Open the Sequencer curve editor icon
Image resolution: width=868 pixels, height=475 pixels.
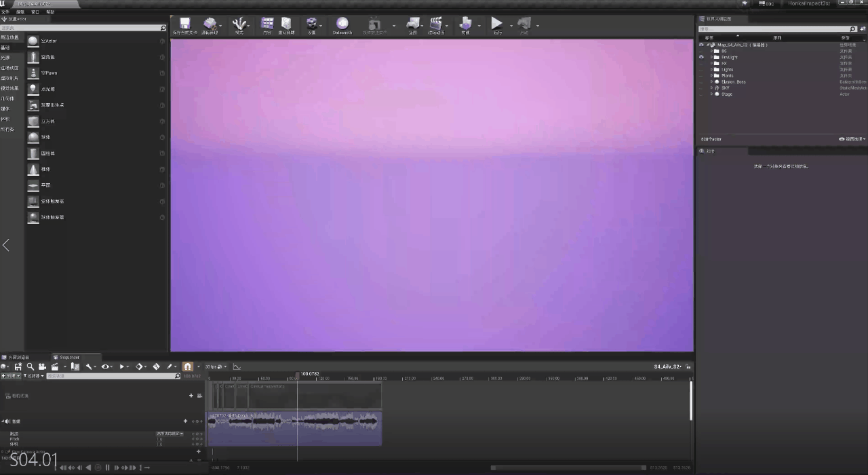[237, 366]
